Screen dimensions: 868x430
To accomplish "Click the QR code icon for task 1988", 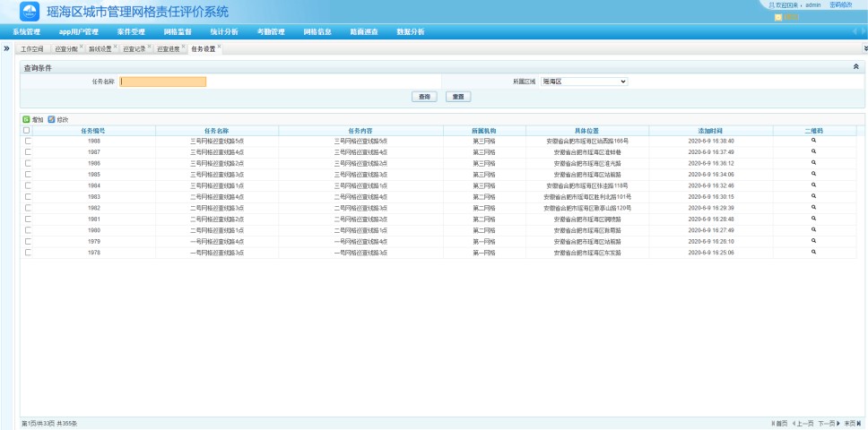I will click(813, 141).
